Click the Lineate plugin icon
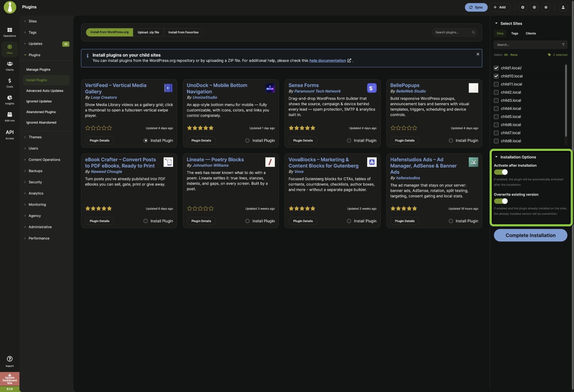The image size is (574, 392). tap(270, 162)
